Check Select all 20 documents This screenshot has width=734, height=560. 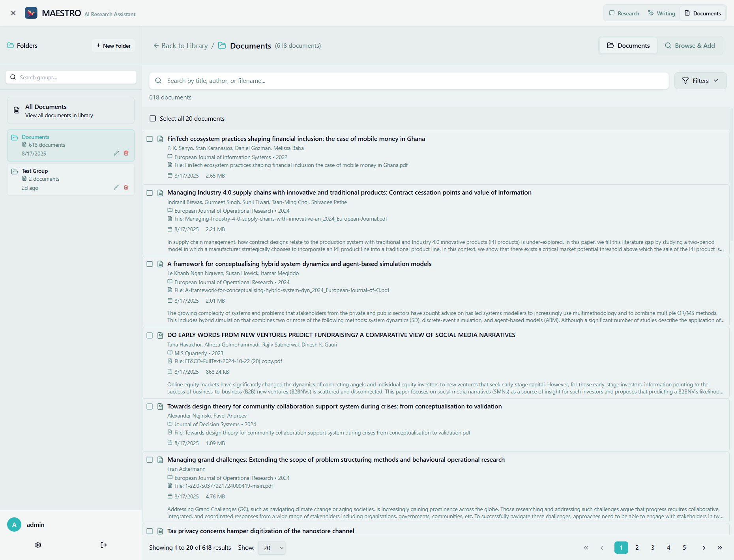pos(153,118)
